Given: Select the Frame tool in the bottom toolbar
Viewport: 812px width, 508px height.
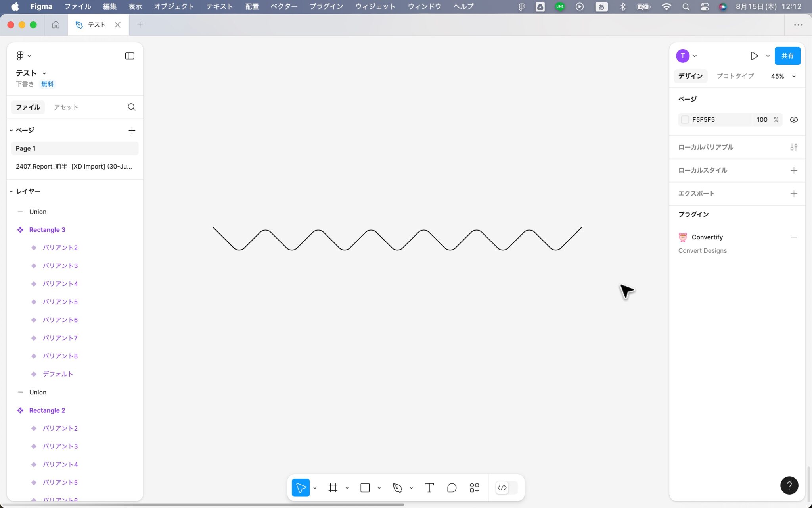Looking at the screenshot, I should click(332, 487).
